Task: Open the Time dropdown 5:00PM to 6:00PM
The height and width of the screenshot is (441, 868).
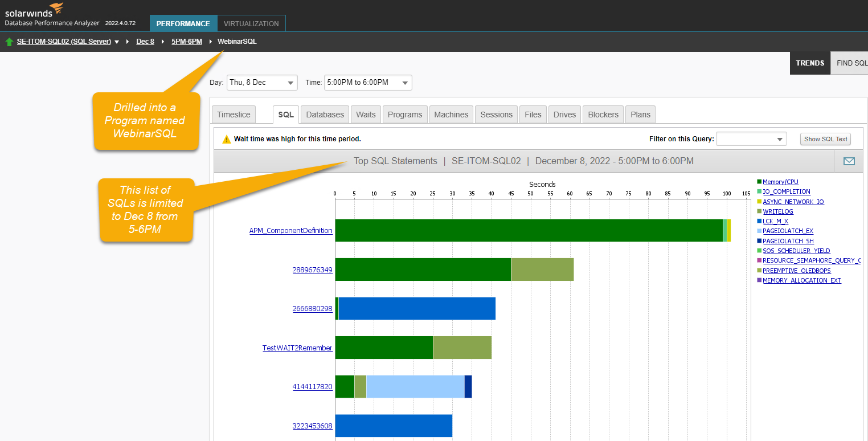Action: click(368, 83)
